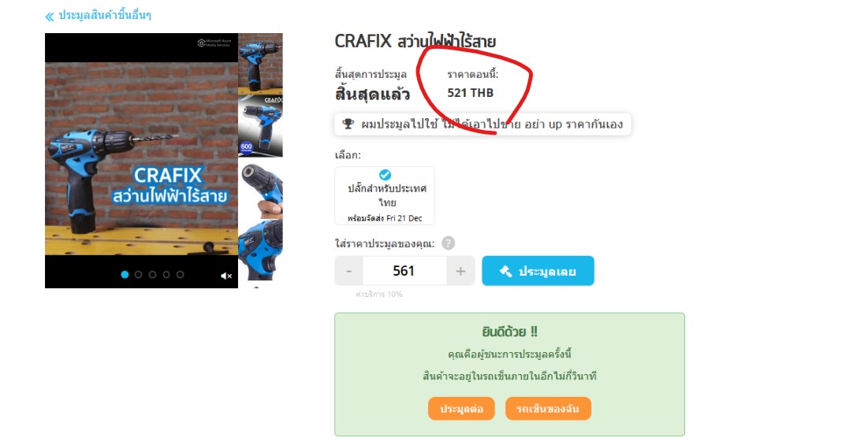Open the first drill thumbnail at top
This screenshot has width=868, height=445.
pos(260,63)
